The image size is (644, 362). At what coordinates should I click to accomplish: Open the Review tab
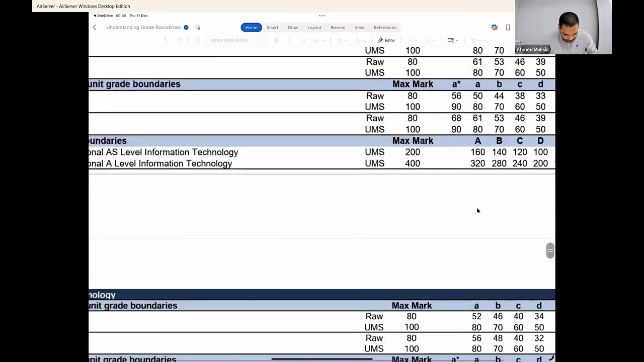pyautogui.click(x=338, y=27)
